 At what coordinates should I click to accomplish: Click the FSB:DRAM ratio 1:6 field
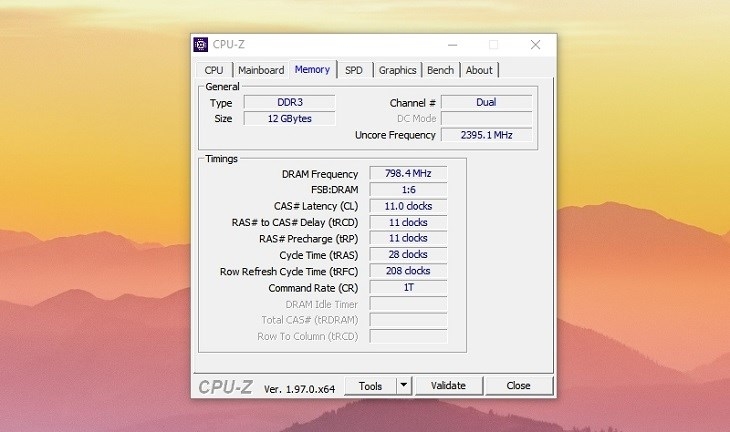[407, 190]
